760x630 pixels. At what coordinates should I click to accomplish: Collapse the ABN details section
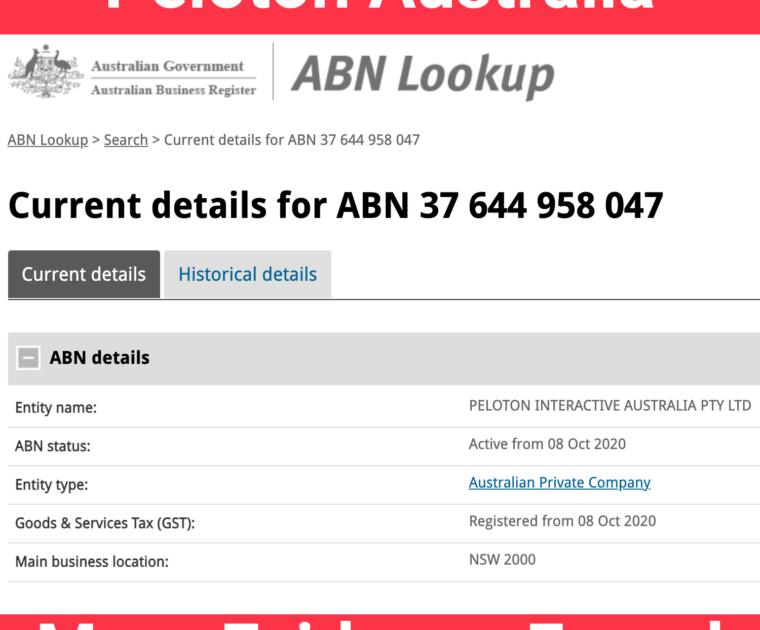(x=28, y=358)
